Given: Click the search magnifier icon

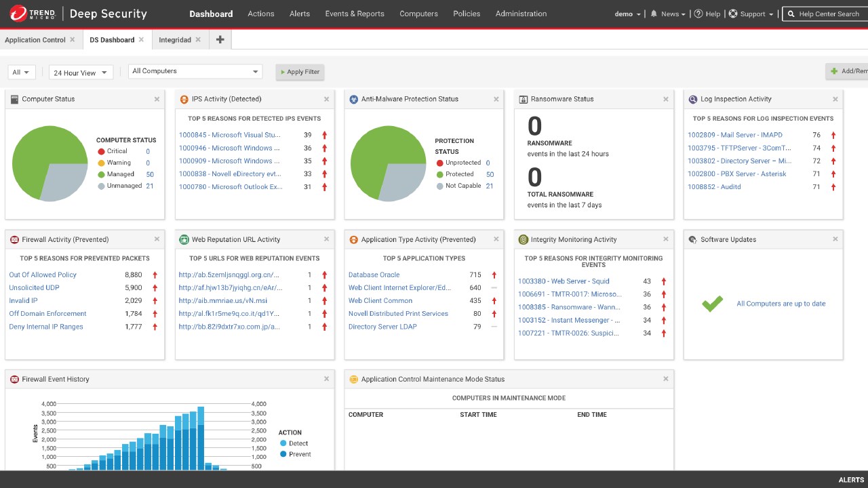Looking at the screenshot, I should coord(791,14).
